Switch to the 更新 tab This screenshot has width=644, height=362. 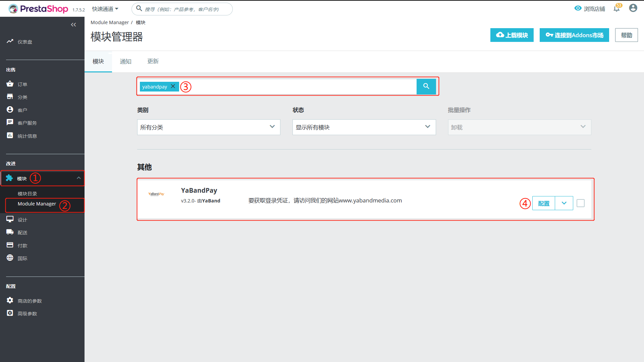tap(153, 61)
